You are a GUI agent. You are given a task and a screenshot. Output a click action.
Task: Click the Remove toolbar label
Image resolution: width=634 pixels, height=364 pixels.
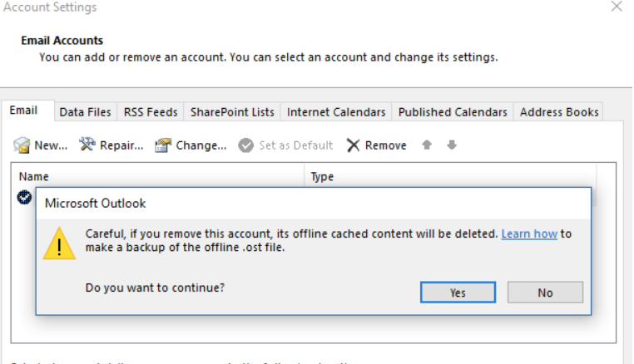click(386, 145)
